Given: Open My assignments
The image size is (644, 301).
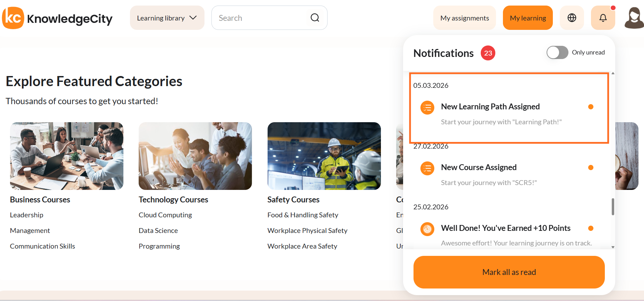Looking at the screenshot, I should (464, 18).
